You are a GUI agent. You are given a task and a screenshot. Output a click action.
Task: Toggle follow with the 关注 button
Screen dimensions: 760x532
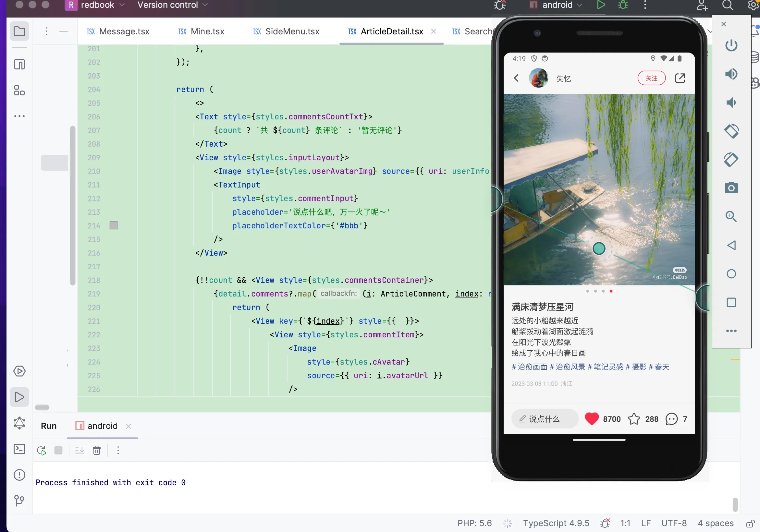tap(651, 78)
